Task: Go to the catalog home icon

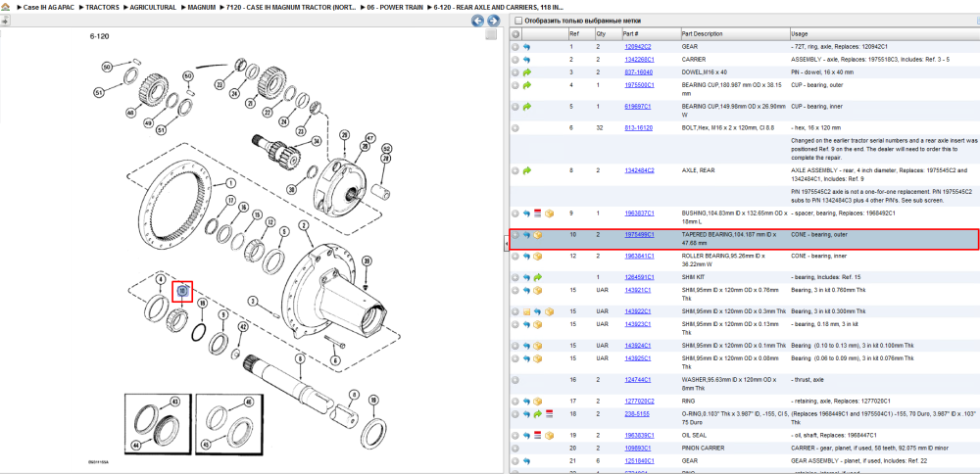Action: 5,6
